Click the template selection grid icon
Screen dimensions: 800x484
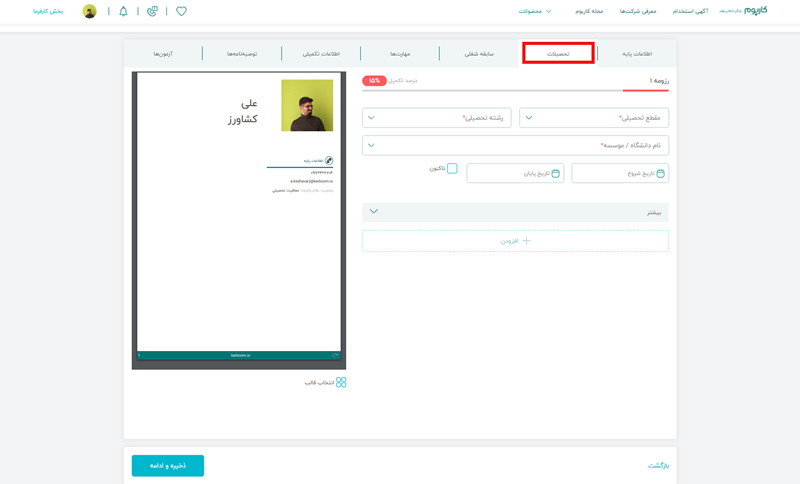(341, 382)
